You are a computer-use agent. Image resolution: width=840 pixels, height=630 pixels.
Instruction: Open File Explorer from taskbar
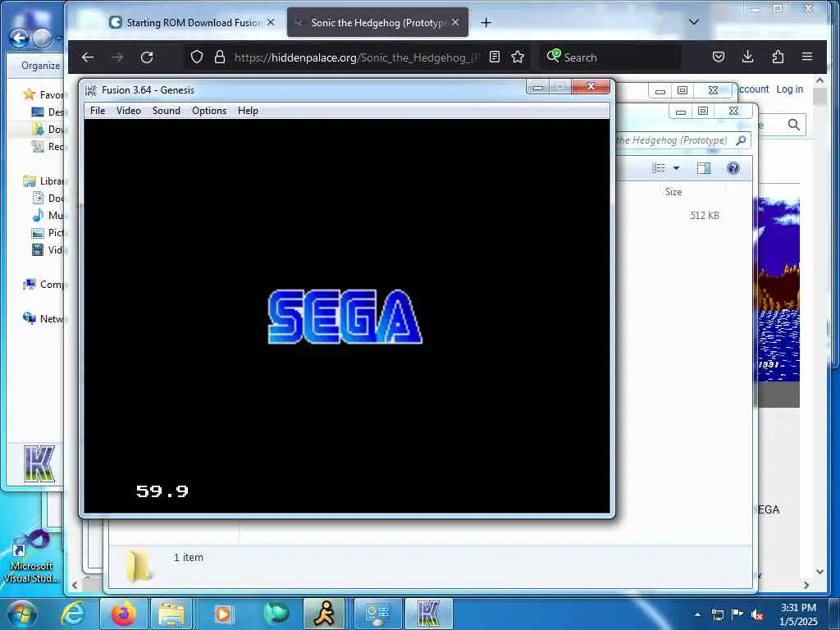pyautogui.click(x=171, y=614)
